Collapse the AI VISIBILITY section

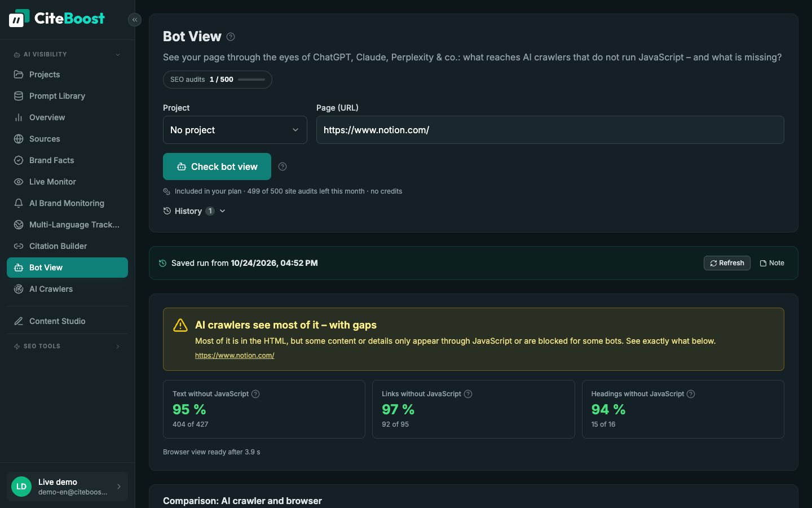click(x=67, y=55)
